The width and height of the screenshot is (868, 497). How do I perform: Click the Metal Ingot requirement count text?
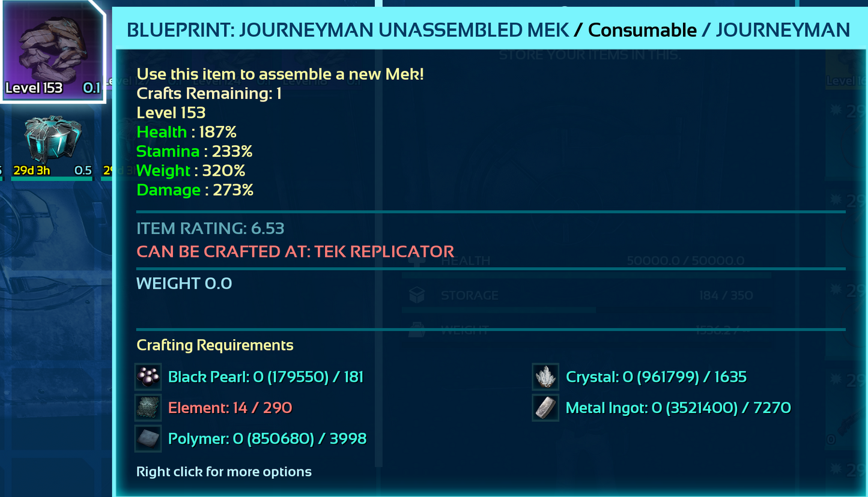point(678,408)
